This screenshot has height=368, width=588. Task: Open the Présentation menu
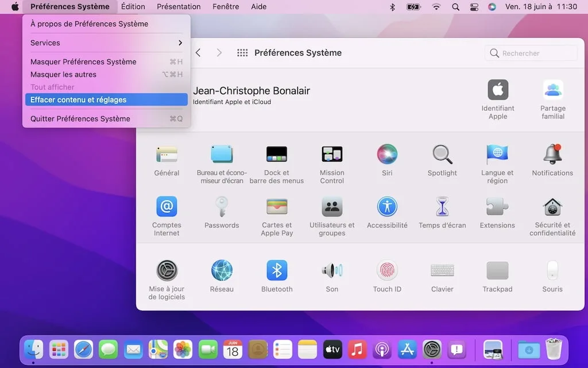pyautogui.click(x=179, y=7)
